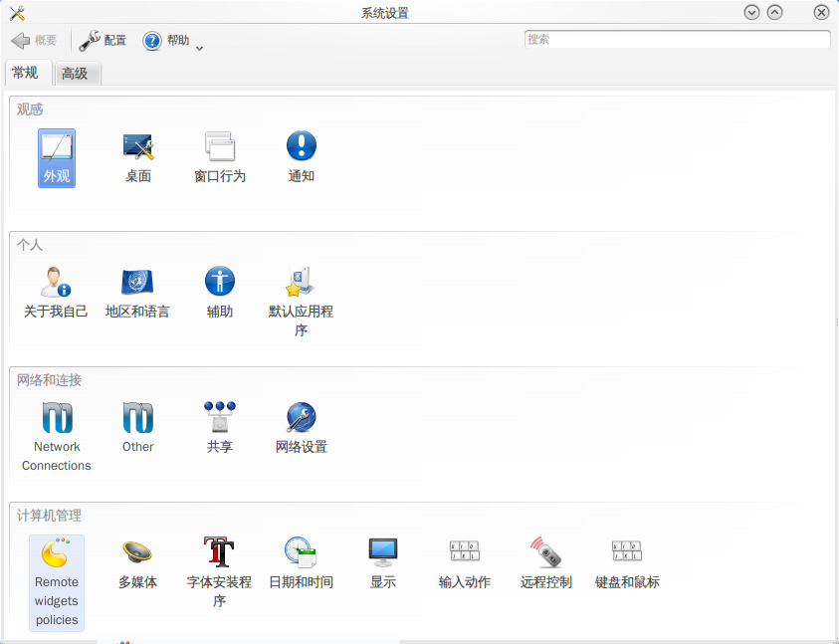Open the 辅助 accessibility settings
The image size is (839, 644).
(x=219, y=294)
